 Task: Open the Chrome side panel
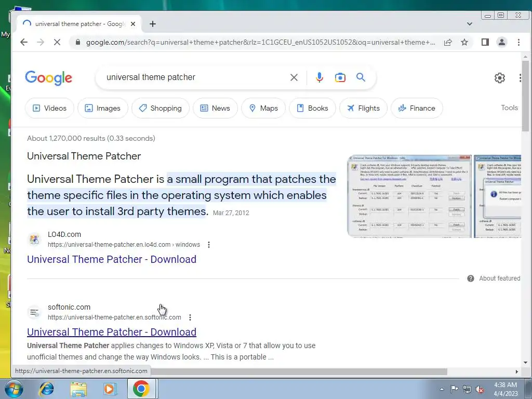(x=485, y=42)
